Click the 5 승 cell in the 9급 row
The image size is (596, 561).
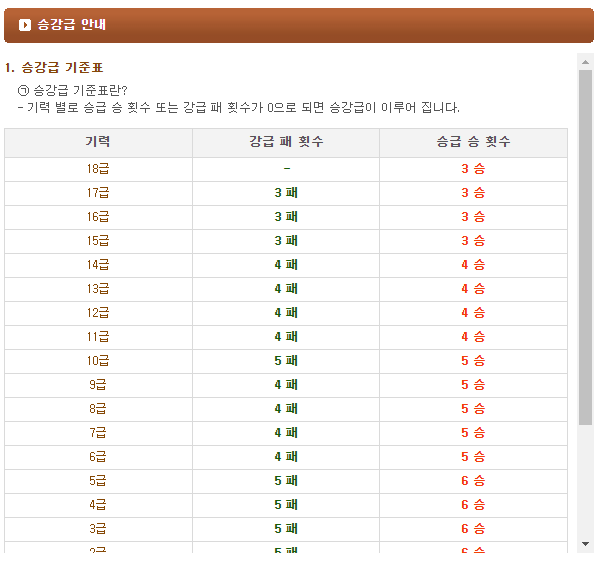click(x=473, y=385)
